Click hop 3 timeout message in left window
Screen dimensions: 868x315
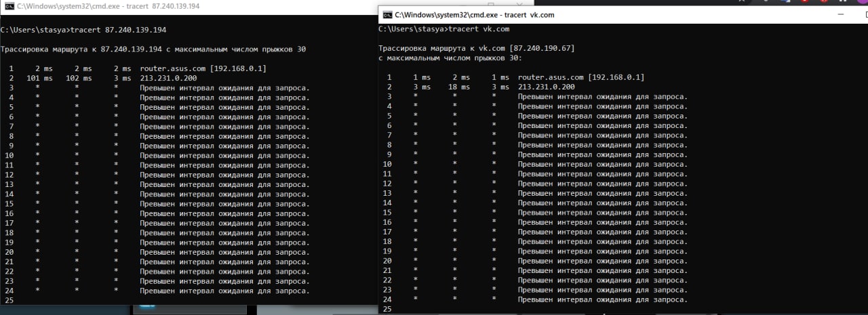click(224, 88)
